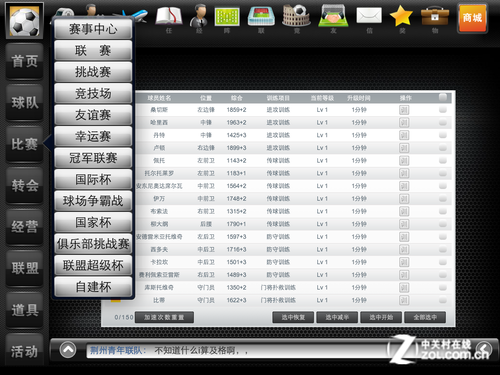Click the soccer ball club avatar
Image resolution: width=500 pixels, height=375 pixels.
tap(24, 21)
